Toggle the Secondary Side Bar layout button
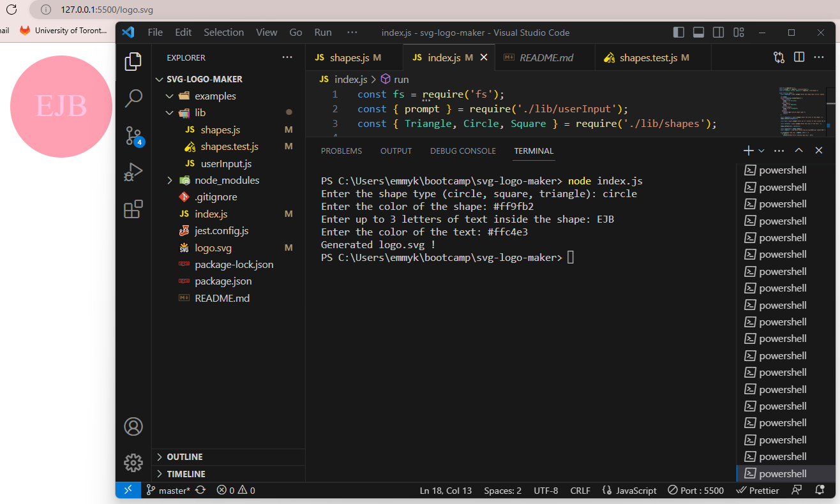Image resolution: width=840 pixels, height=504 pixels. coord(719,33)
